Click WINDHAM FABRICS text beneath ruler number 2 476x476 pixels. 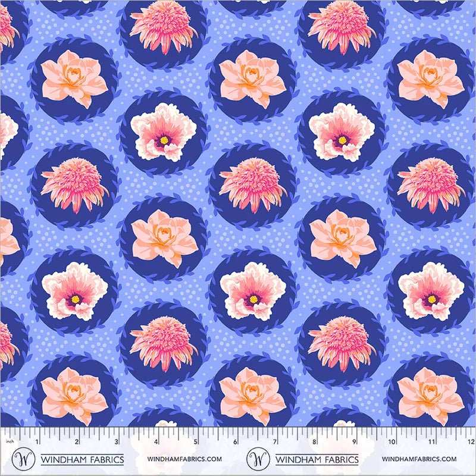(82, 459)
